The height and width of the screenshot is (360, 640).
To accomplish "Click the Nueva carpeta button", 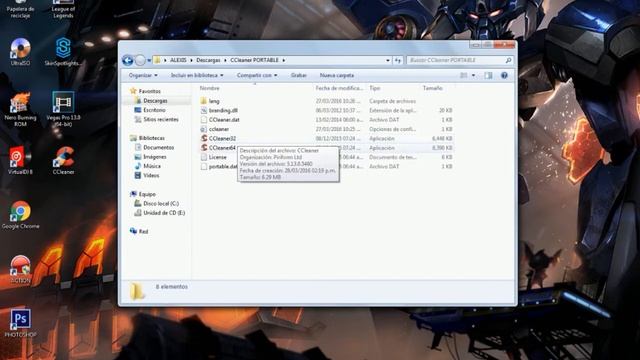I will coord(337,76).
